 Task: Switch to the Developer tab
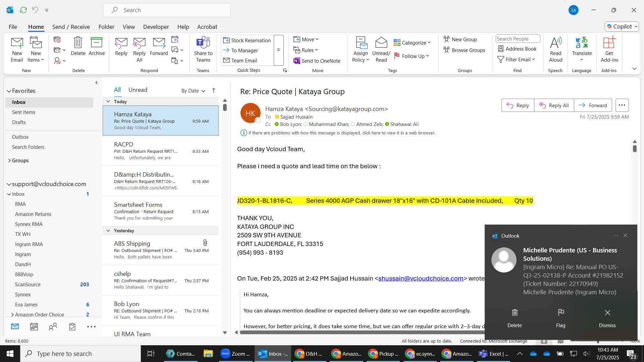[156, 27]
